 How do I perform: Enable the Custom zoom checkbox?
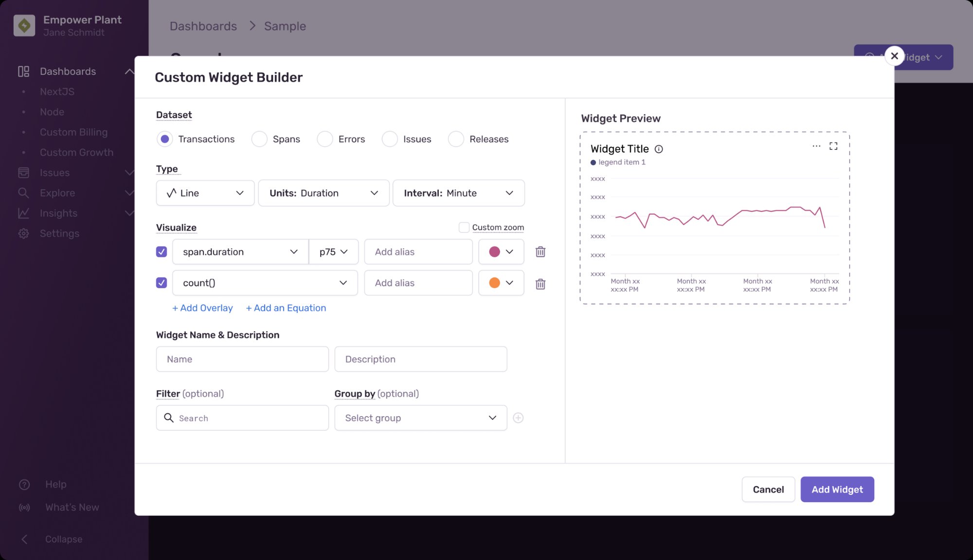tap(464, 227)
